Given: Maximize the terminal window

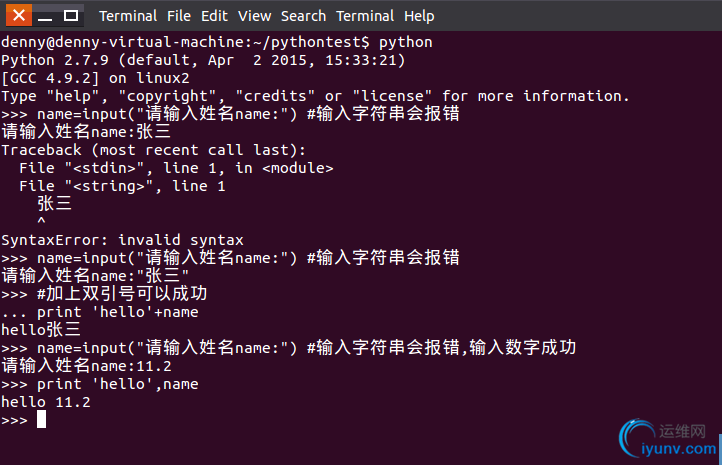Looking at the screenshot, I should pos(70,16).
